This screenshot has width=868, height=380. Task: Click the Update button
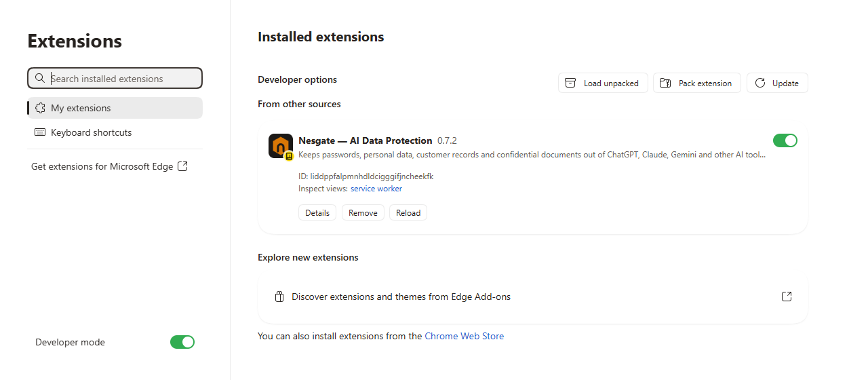point(777,83)
